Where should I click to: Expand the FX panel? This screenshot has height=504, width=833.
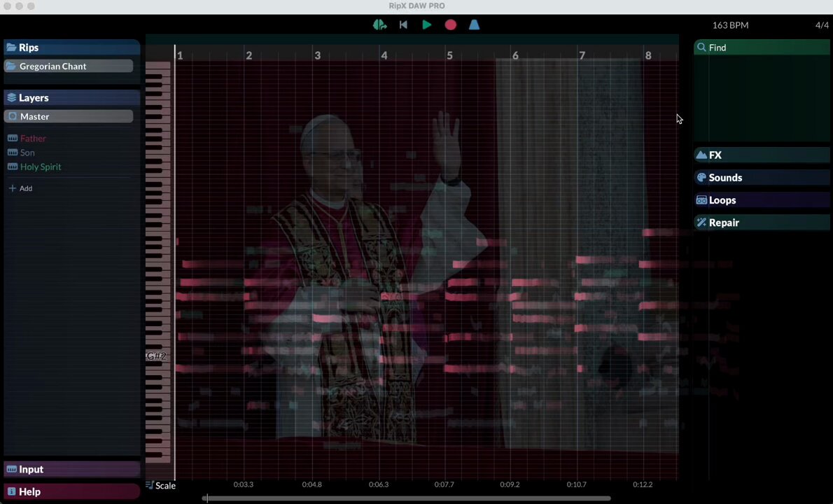click(x=762, y=155)
